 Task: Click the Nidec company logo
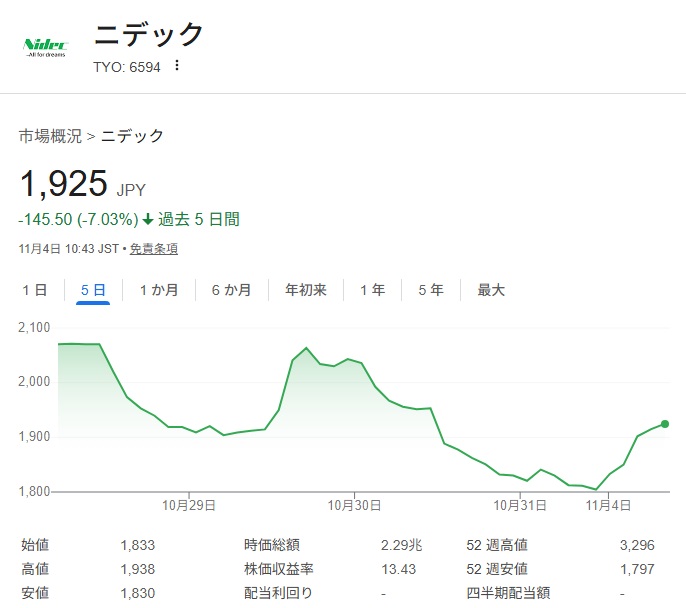[46, 47]
